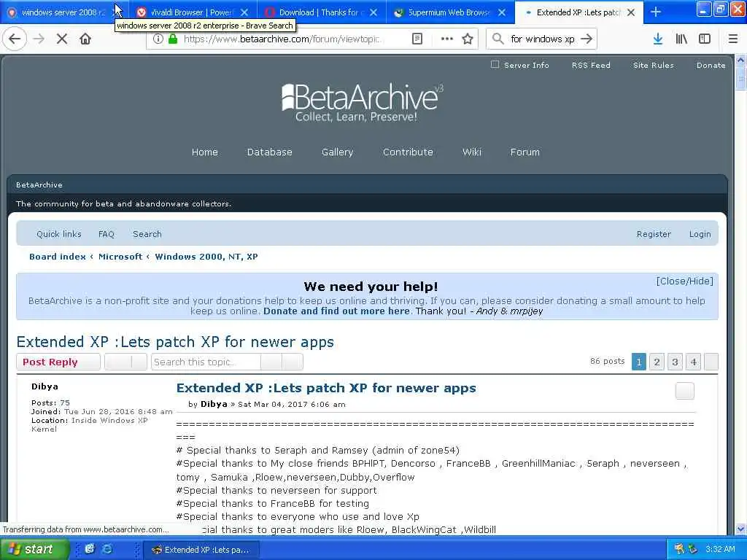747x560 pixels.
Task: Open the Forum menu item
Action: point(525,152)
